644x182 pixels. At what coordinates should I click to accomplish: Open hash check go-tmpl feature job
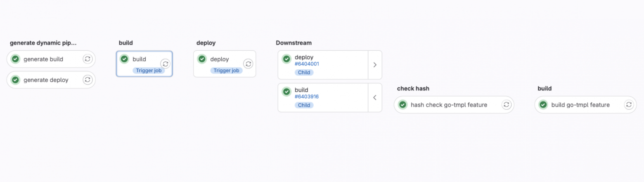coord(449,105)
